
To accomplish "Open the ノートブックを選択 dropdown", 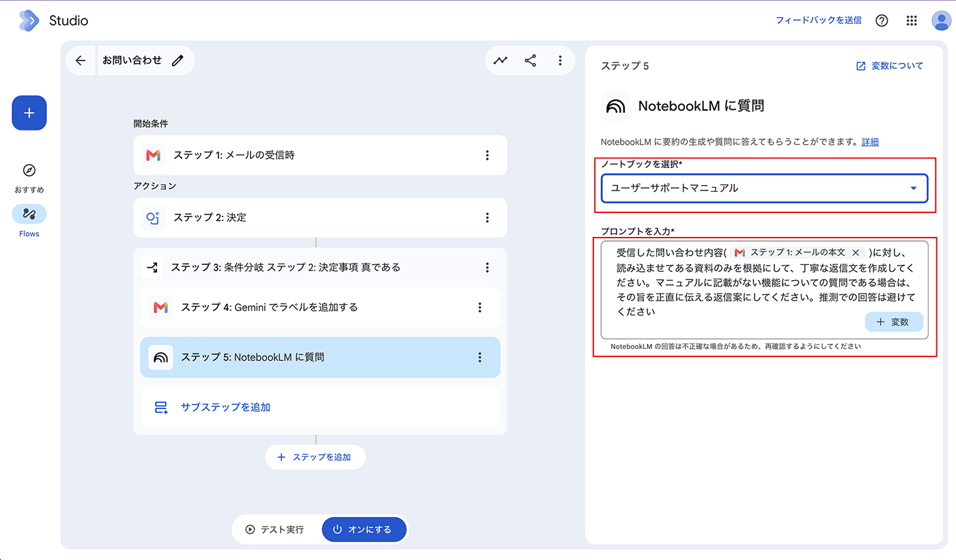I will click(764, 188).
